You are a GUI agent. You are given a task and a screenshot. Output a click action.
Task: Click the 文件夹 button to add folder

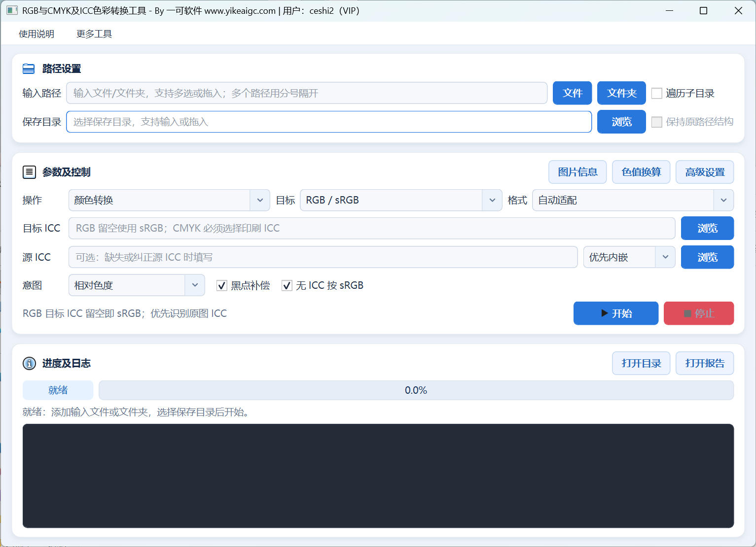point(621,93)
